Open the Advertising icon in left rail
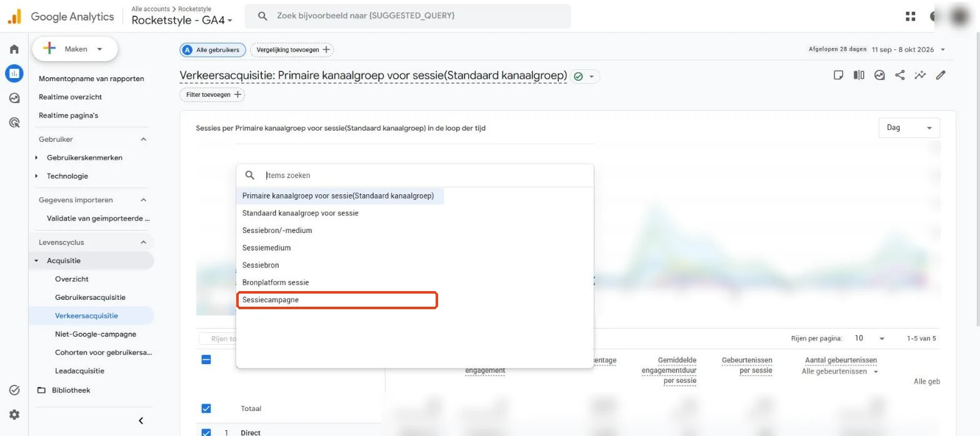Image resolution: width=980 pixels, height=436 pixels. coord(14,122)
